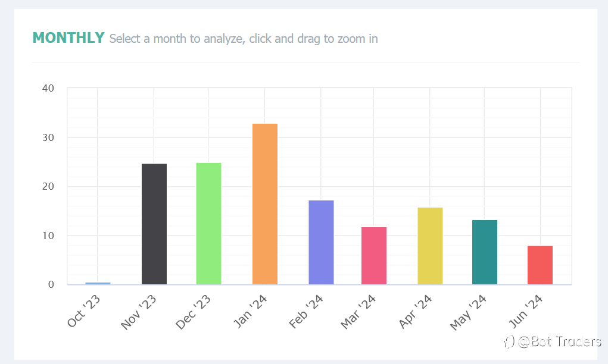Select the yellow Apr '24 bar
The image size is (608, 364).
coord(430,246)
